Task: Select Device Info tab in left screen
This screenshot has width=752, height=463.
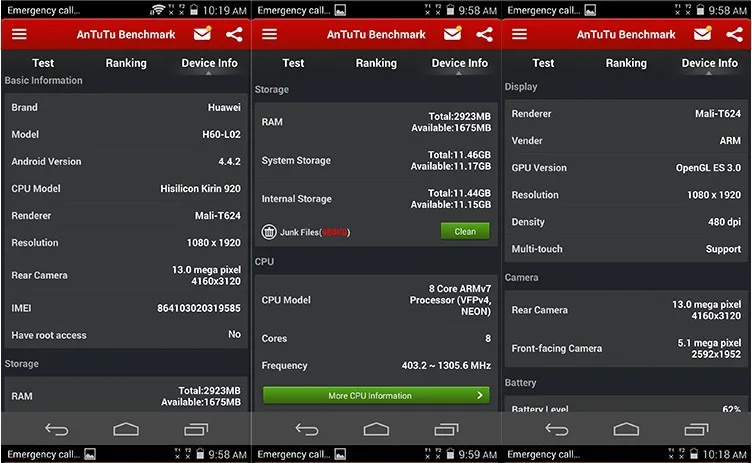Action: pyautogui.click(x=209, y=63)
